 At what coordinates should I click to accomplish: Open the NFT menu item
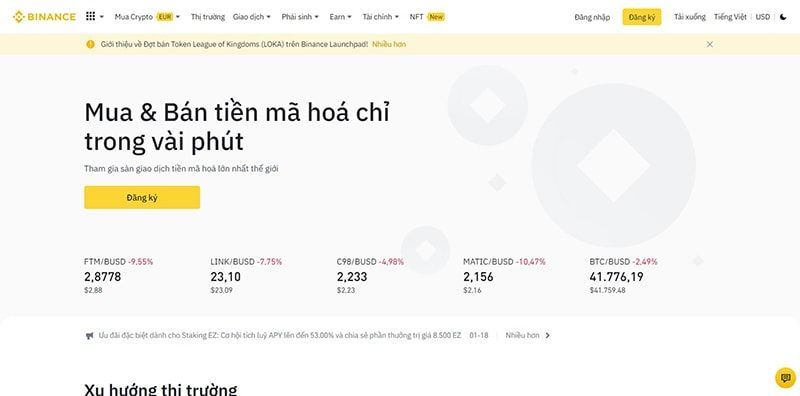click(416, 17)
